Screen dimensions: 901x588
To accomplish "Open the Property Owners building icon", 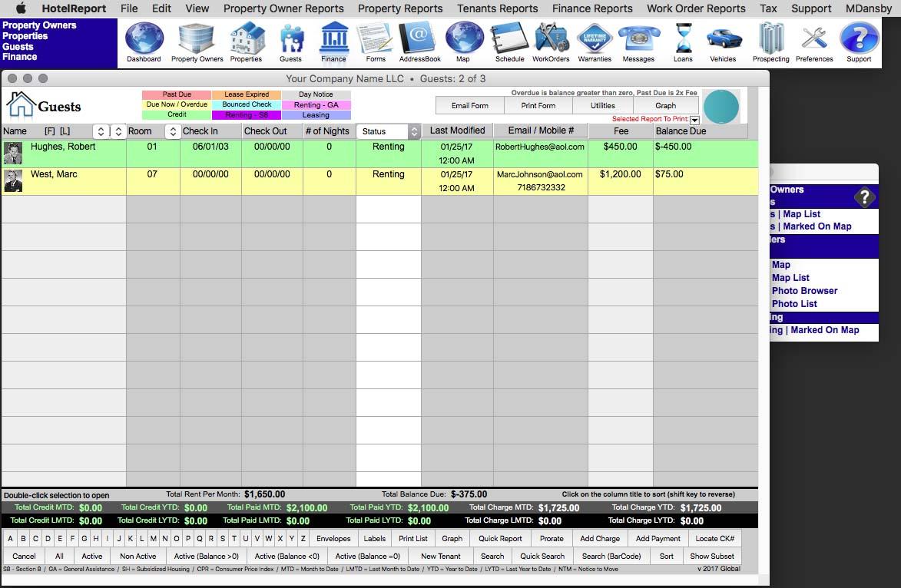I will tap(197, 38).
